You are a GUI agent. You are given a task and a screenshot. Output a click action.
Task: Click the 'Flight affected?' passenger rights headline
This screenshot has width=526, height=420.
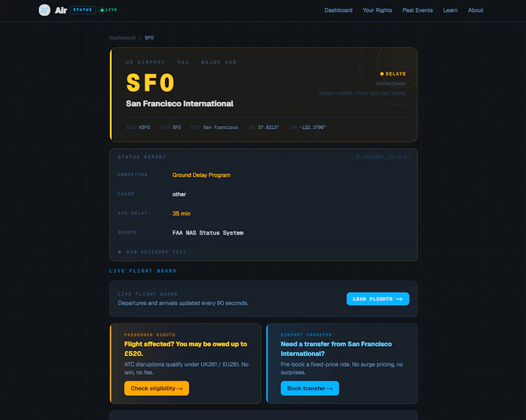pos(185,348)
